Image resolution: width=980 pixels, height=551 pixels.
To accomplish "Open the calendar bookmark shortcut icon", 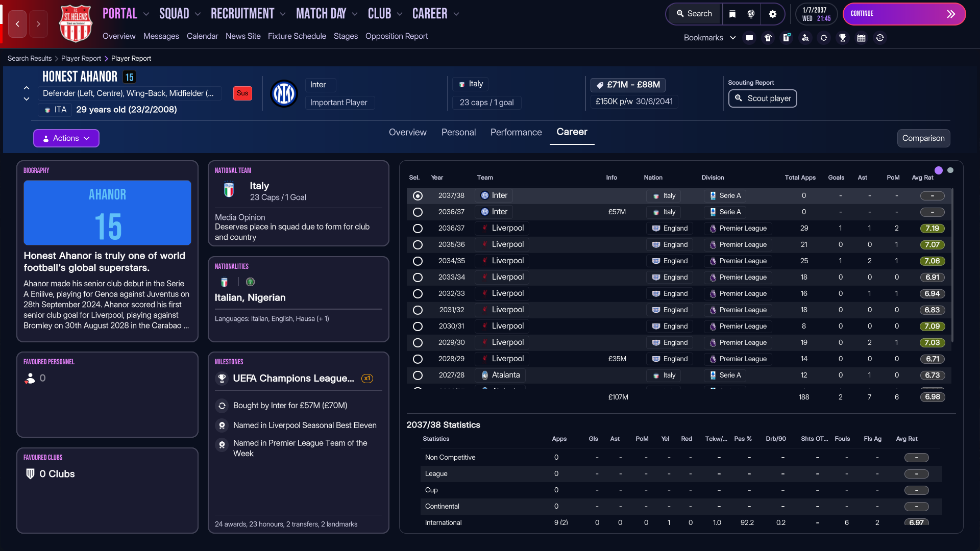I will click(x=861, y=38).
